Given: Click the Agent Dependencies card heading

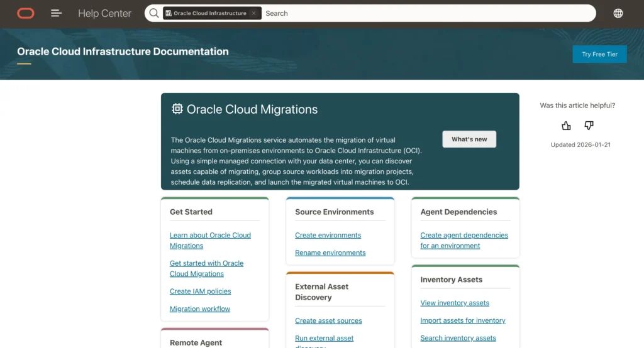Looking at the screenshot, I should click(458, 212).
